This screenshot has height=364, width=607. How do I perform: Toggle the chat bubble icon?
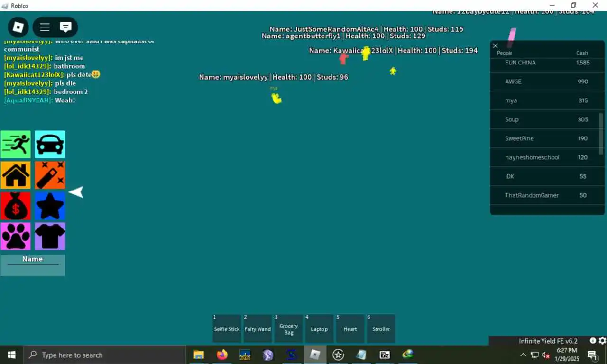tap(65, 27)
